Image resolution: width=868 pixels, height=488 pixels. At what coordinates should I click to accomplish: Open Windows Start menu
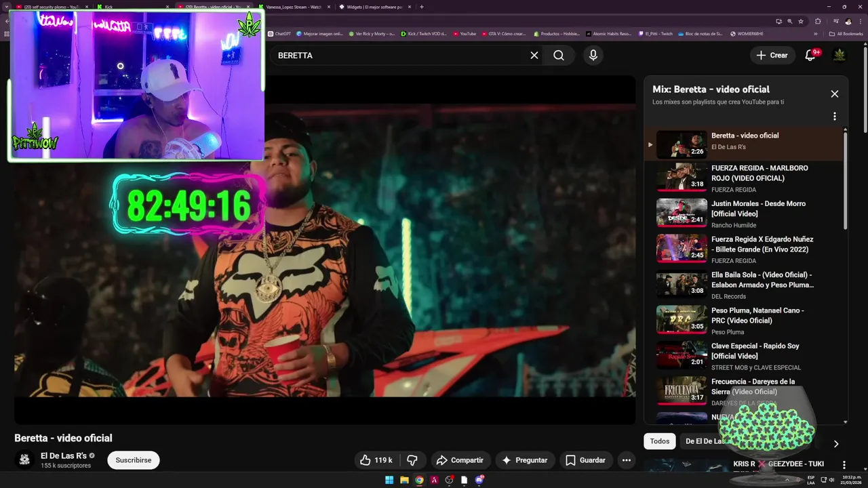point(389,480)
